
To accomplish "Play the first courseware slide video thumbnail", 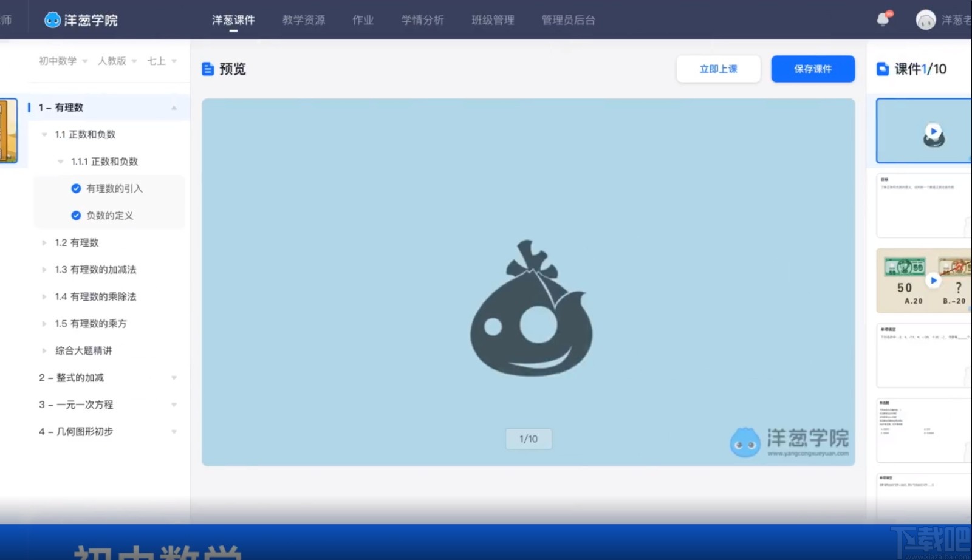I will (x=934, y=131).
